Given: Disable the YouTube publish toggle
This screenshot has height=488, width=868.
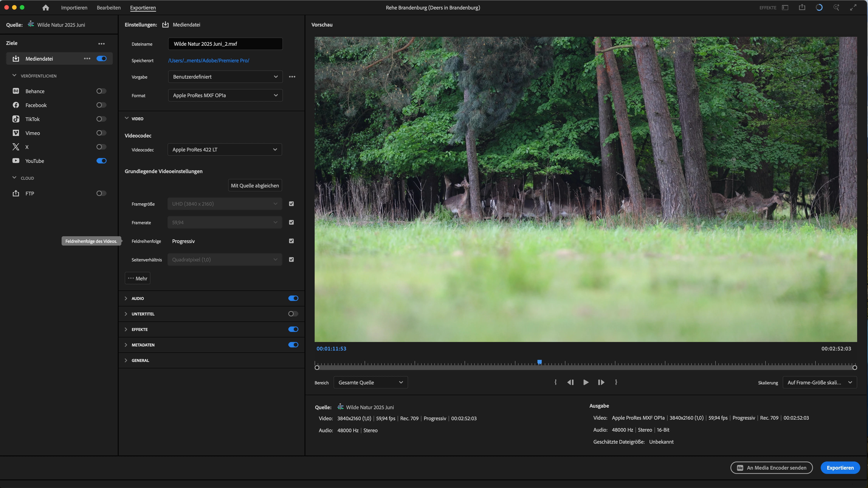Looking at the screenshot, I should point(101,161).
